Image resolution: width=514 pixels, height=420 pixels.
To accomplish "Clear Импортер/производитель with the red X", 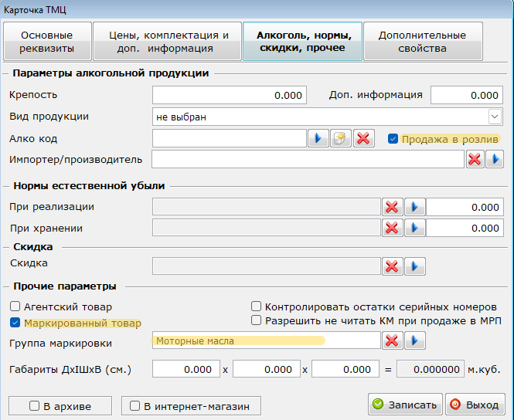I will coord(475,159).
